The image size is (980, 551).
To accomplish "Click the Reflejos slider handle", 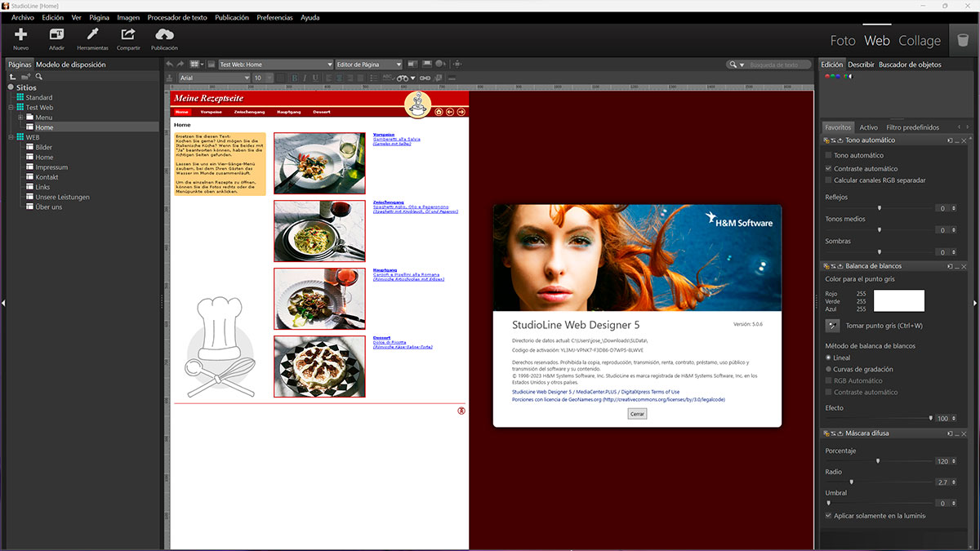I will click(880, 208).
